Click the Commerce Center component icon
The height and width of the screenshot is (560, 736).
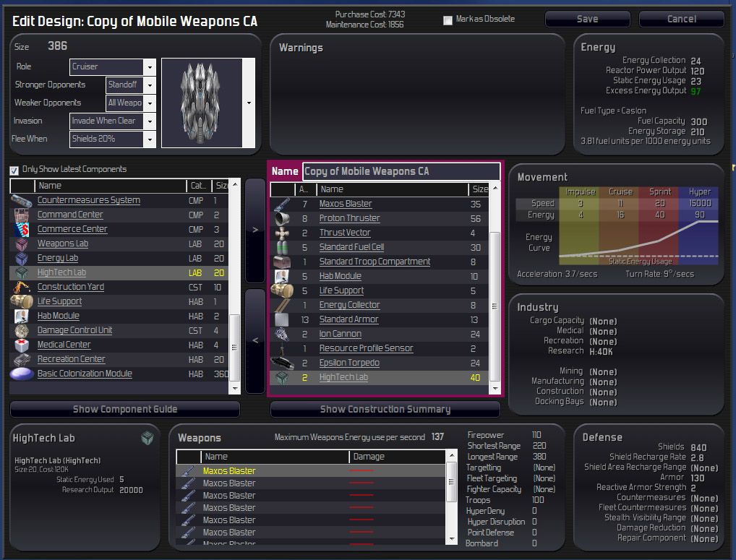tap(22, 229)
